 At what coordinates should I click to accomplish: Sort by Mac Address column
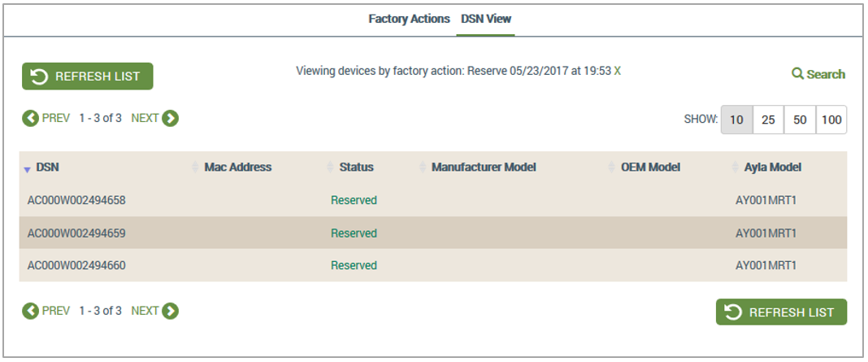238,167
